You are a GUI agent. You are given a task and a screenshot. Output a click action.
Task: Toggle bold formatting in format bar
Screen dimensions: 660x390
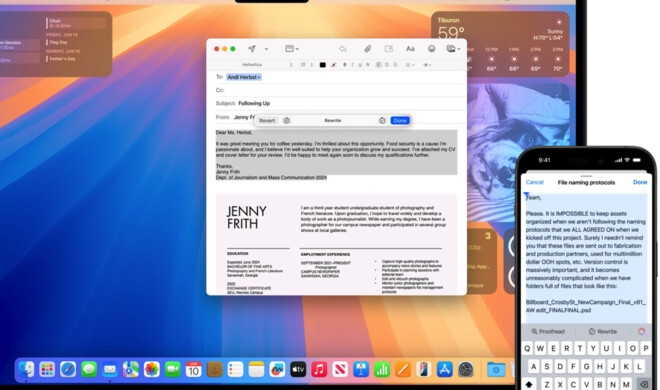(x=345, y=65)
